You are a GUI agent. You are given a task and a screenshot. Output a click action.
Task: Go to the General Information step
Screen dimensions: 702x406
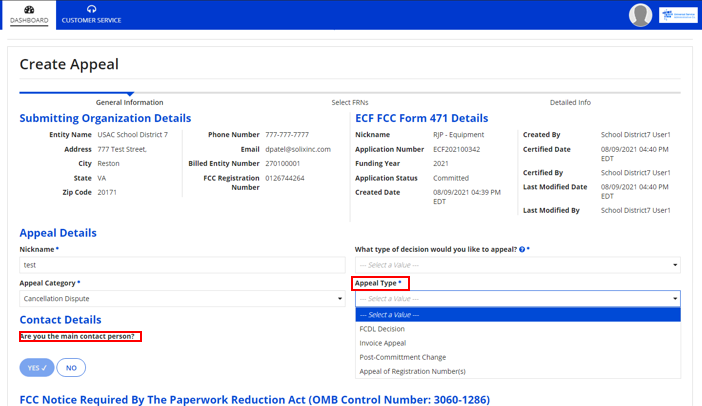[x=129, y=102]
